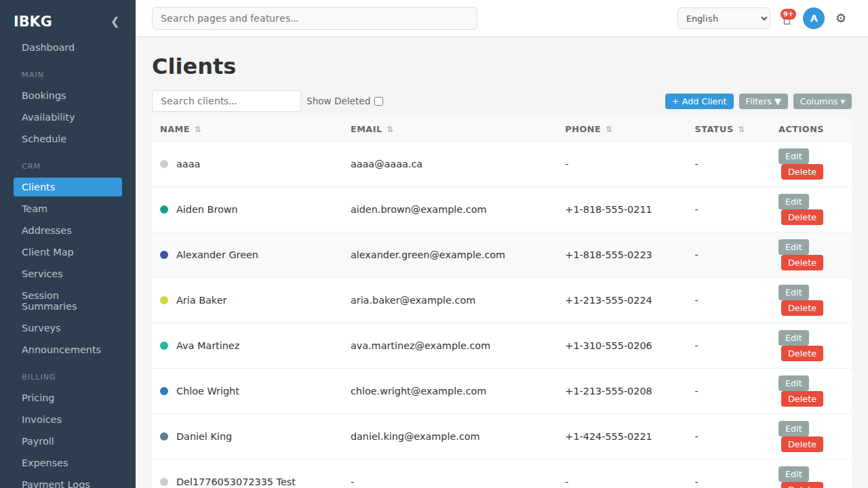Open Surveys page

pos(68,328)
